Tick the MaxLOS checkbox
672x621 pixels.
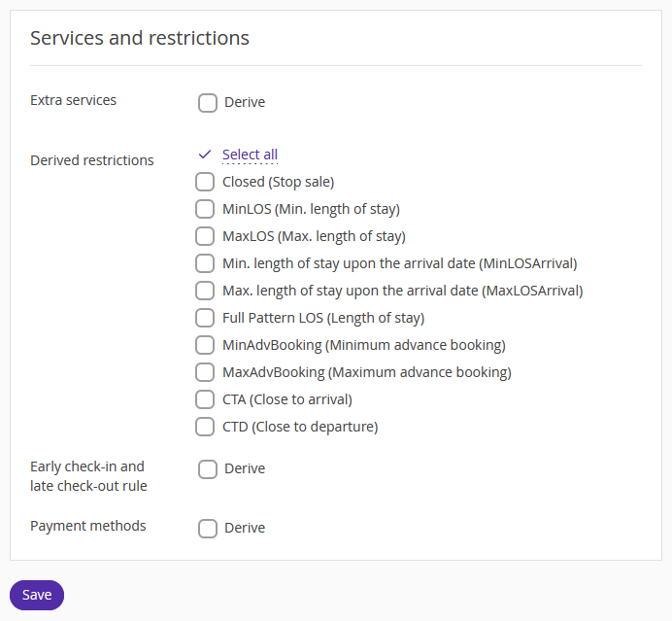205,236
